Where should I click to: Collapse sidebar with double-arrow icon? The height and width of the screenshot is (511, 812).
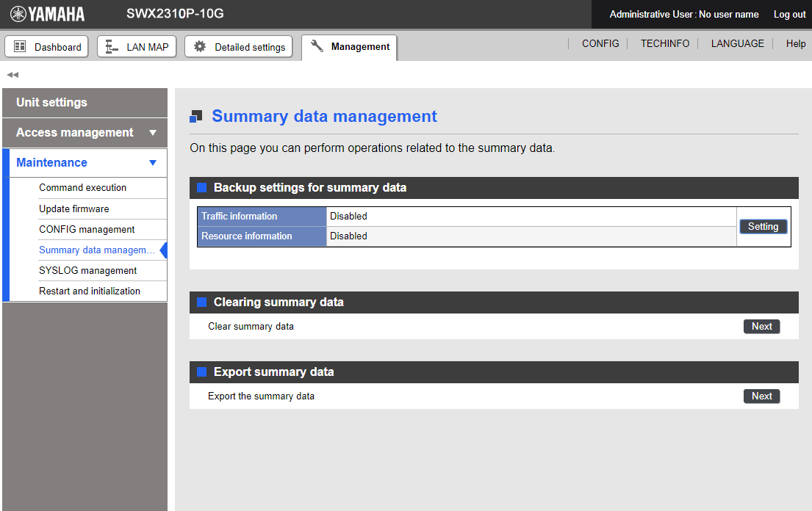[x=12, y=75]
